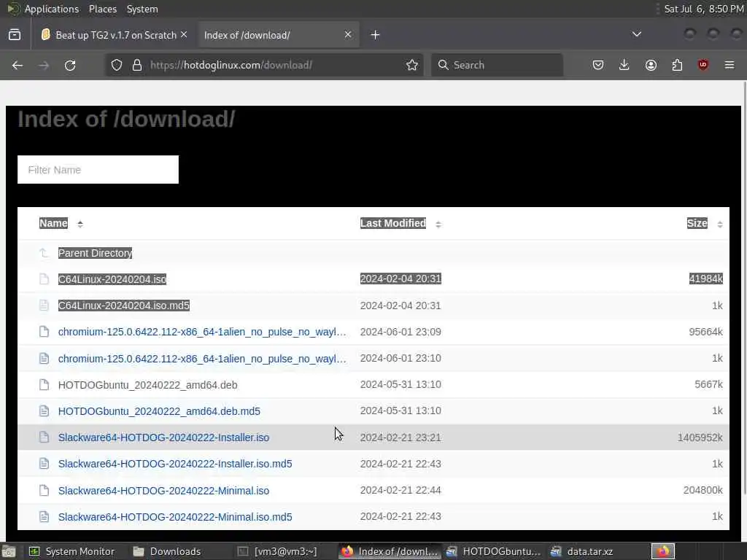
Task: Switch to Downloads folder window
Action: (x=167, y=551)
